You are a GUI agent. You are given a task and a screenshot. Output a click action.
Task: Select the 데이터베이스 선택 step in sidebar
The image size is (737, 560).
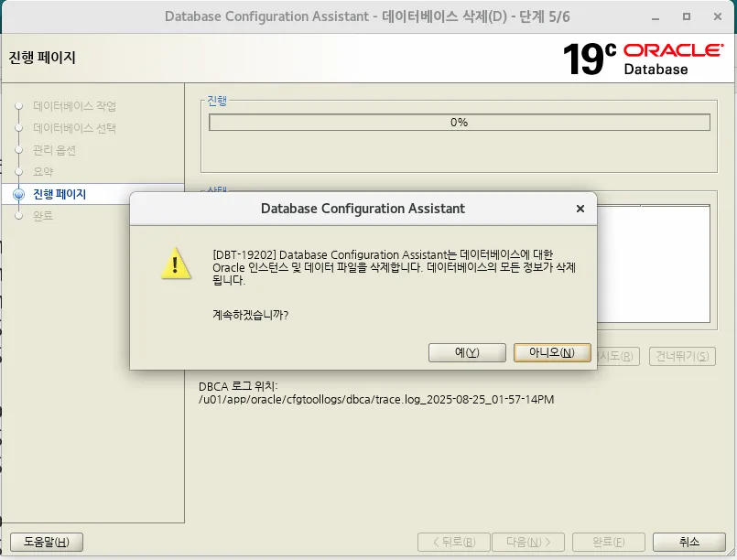tap(75, 128)
